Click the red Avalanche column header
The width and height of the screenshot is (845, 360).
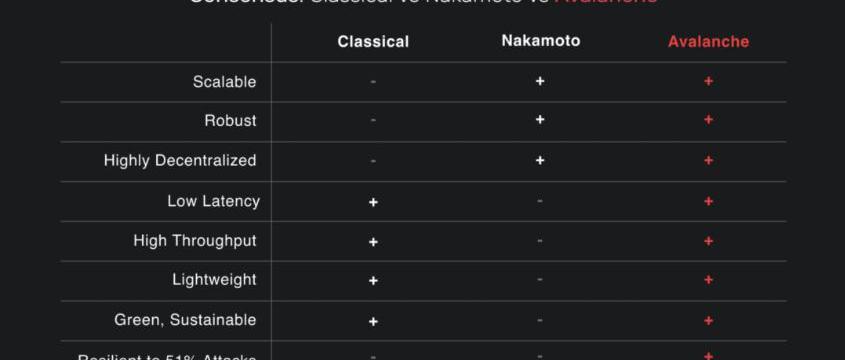[708, 41]
